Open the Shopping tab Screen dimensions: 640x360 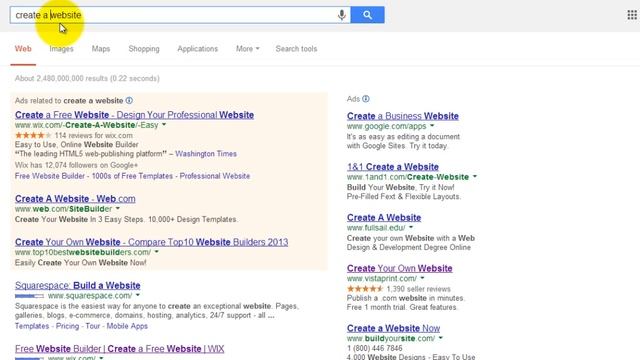(x=144, y=49)
